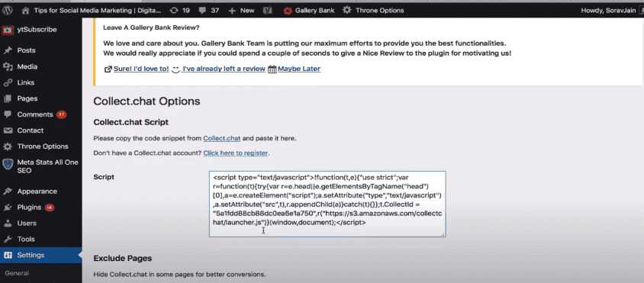
Task: Click the plus icon for New
Action: [x=232, y=11]
